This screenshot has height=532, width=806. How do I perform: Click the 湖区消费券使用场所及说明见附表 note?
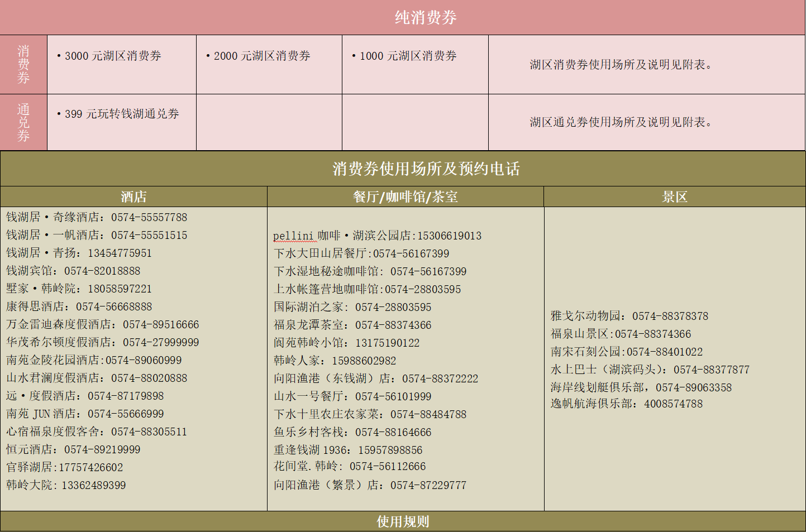(x=621, y=65)
